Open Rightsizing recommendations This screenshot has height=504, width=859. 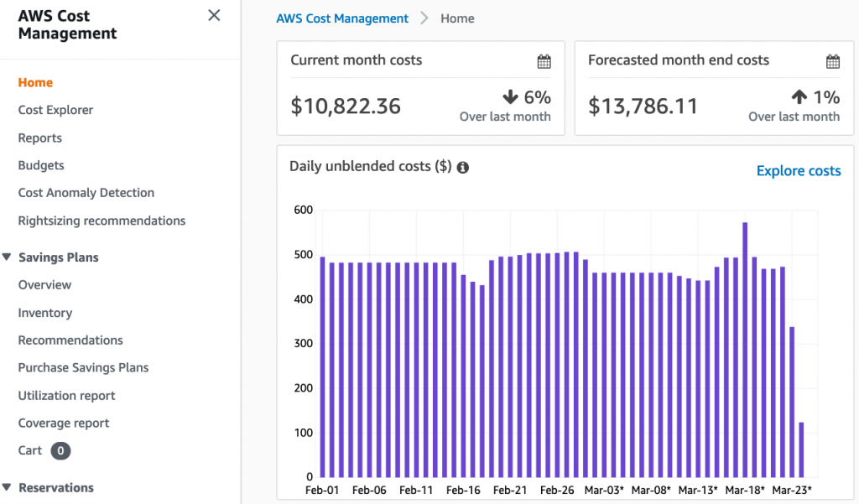(102, 221)
